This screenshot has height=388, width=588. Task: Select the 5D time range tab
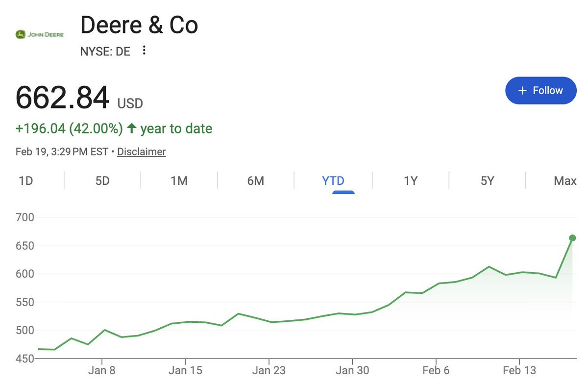tap(102, 181)
